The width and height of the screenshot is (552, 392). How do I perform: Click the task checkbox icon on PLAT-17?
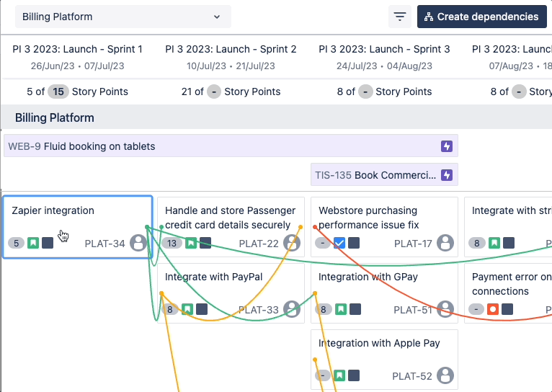pos(340,243)
